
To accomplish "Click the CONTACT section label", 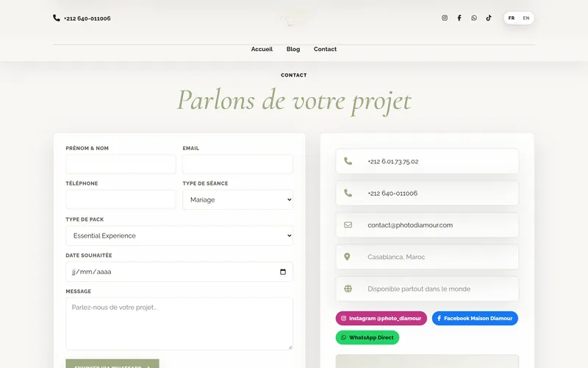I will pyautogui.click(x=293, y=75).
